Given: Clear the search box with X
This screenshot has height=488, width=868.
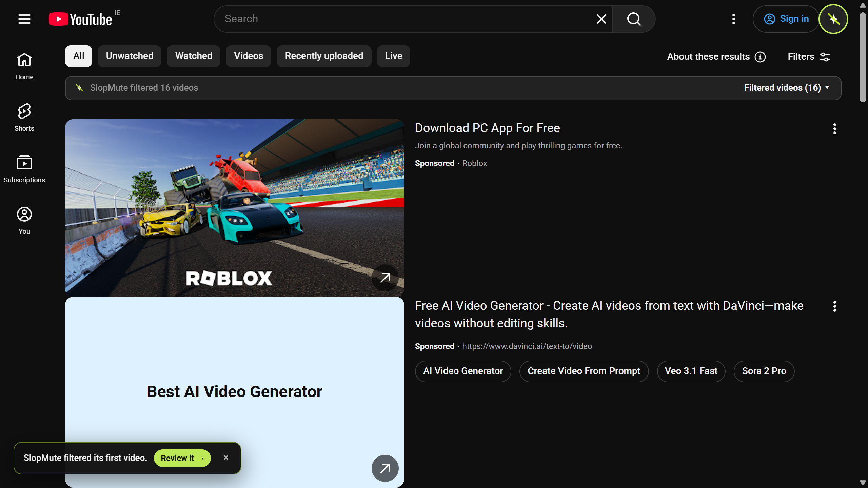Looking at the screenshot, I should click(601, 19).
